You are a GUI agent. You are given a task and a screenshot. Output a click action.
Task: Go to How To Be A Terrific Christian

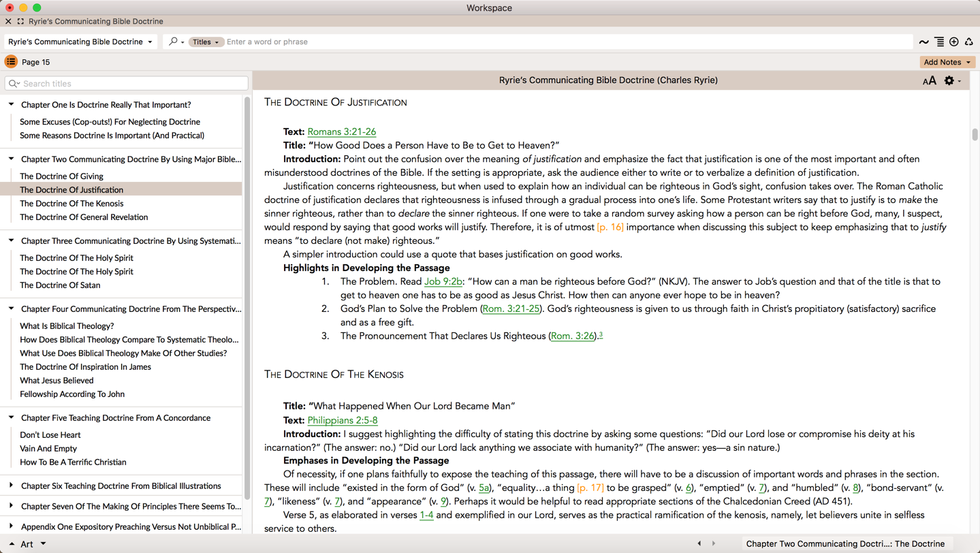click(x=73, y=462)
